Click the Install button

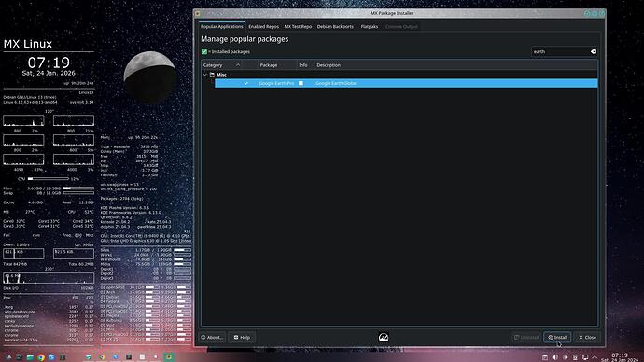[x=557, y=338]
